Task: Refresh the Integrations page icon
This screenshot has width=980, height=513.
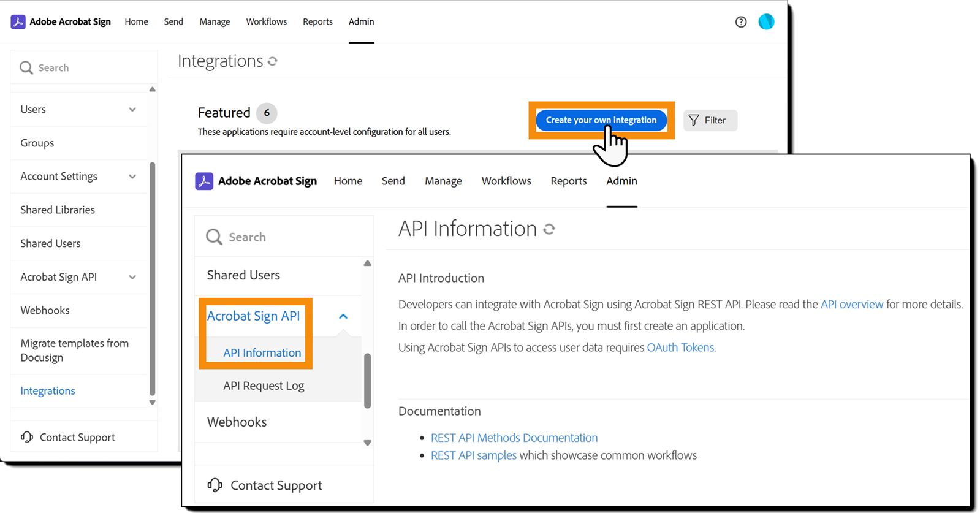Action: coord(273,61)
